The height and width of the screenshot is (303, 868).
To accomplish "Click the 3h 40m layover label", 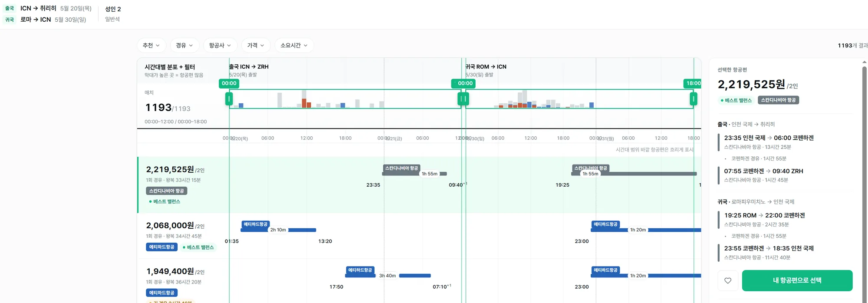I will pos(388,276).
